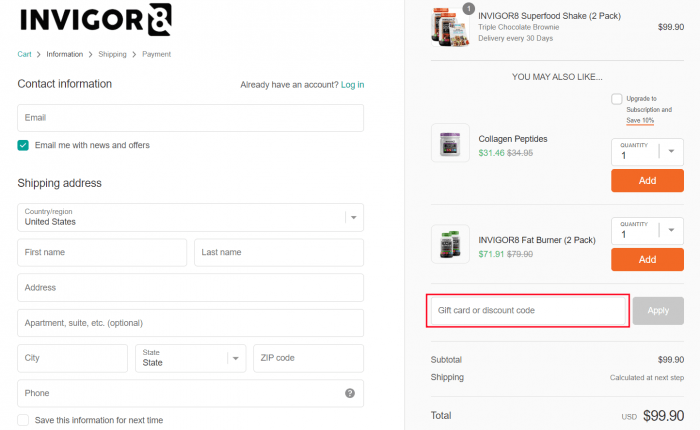The width and height of the screenshot is (700, 430).
Task: Open the Fat Burner product thumbnail
Action: point(450,244)
